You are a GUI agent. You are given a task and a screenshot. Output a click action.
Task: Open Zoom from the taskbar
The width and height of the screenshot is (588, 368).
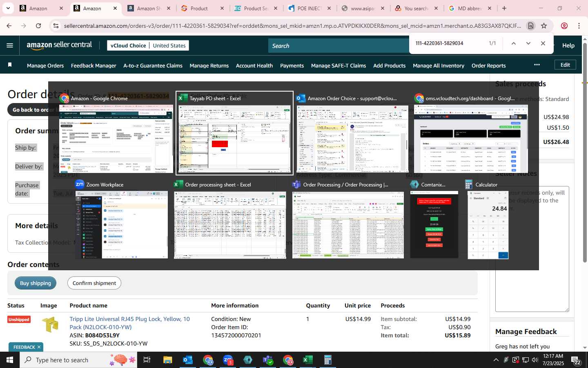(228, 360)
